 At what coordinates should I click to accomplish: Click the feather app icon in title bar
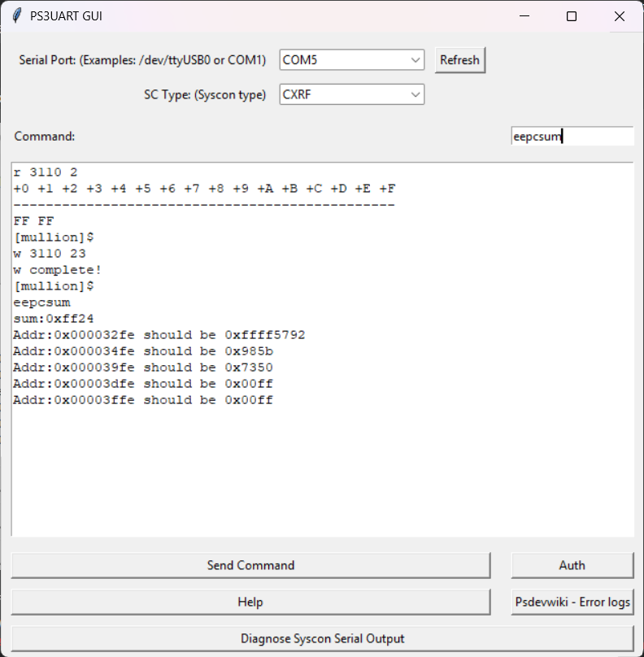(x=16, y=16)
